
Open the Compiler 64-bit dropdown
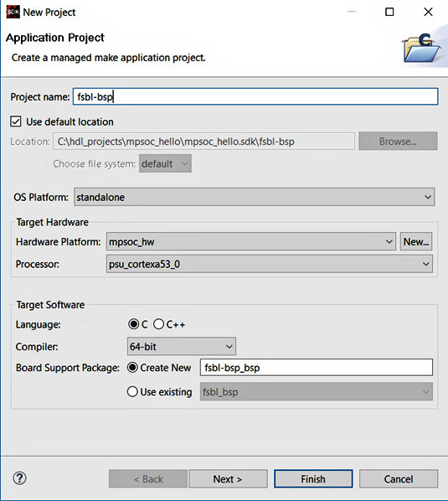pos(182,346)
